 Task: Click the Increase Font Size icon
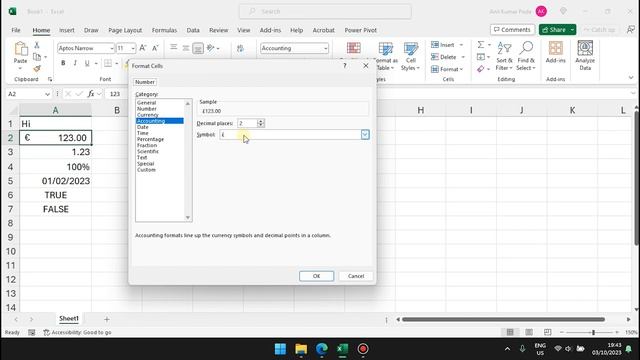click(143, 48)
